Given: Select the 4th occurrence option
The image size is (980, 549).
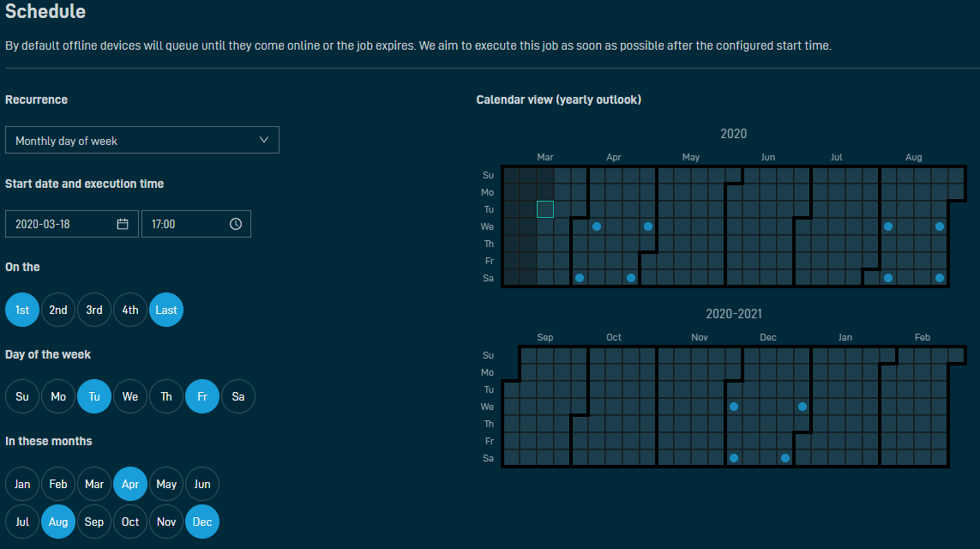Looking at the screenshot, I should pyautogui.click(x=130, y=310).
